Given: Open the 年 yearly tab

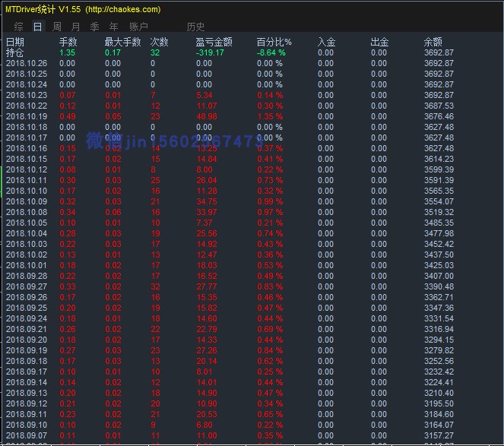Looking at the screenshot, I should 113,27.
